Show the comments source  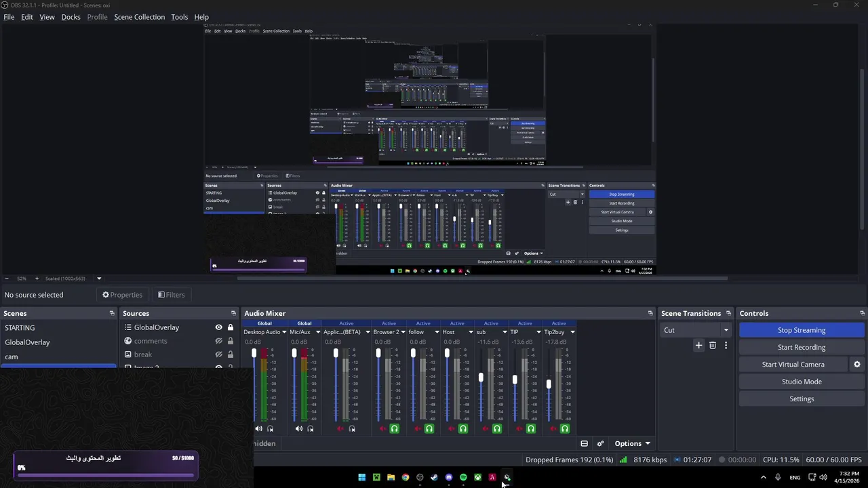(x=218, y=341)
